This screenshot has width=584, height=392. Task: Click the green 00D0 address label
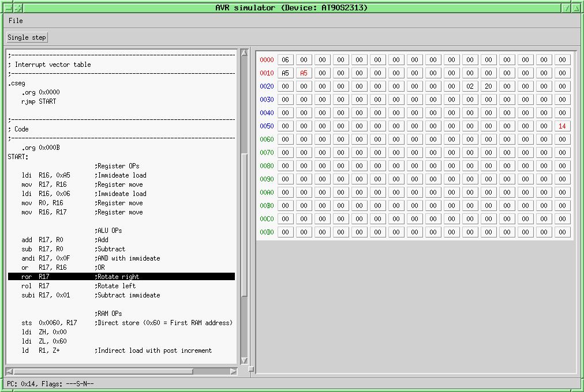click(267, 232)
